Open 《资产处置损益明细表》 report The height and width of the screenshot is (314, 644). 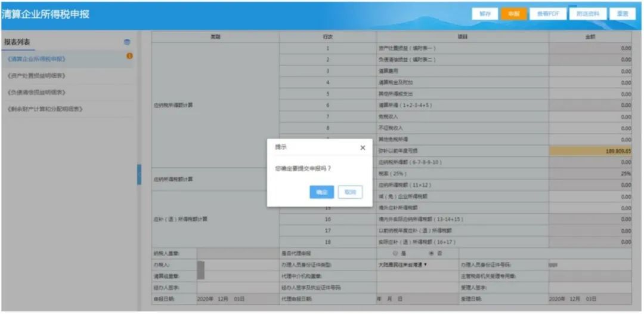[36, 76]
